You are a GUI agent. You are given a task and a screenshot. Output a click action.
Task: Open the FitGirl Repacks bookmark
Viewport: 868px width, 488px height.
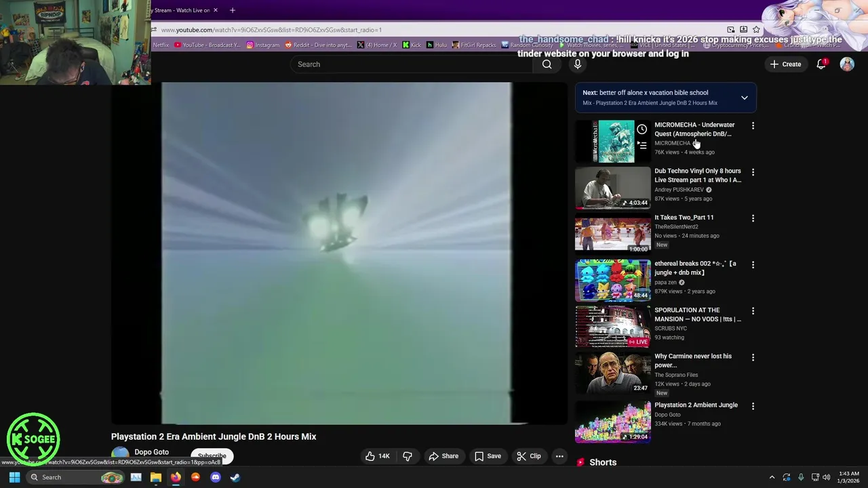point(475,45)
